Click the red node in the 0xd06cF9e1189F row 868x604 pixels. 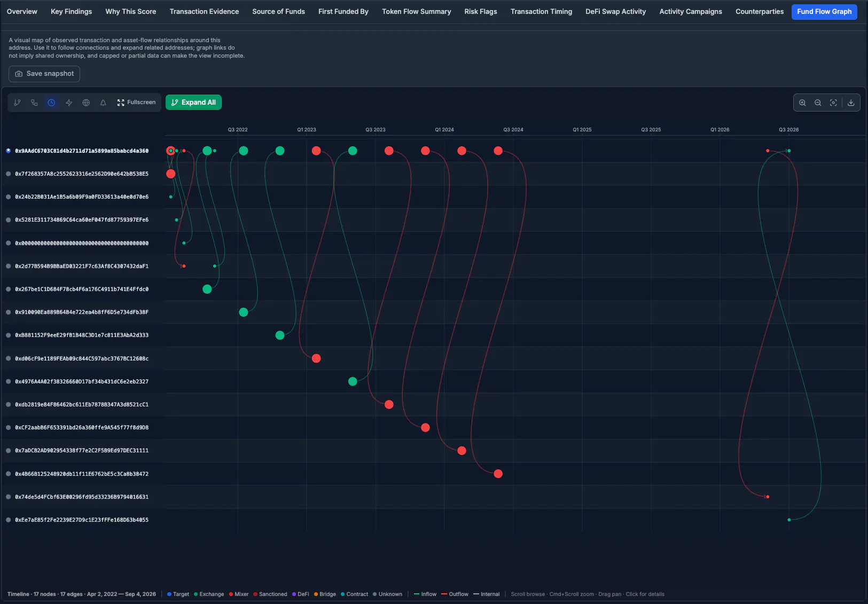[316, 358]
